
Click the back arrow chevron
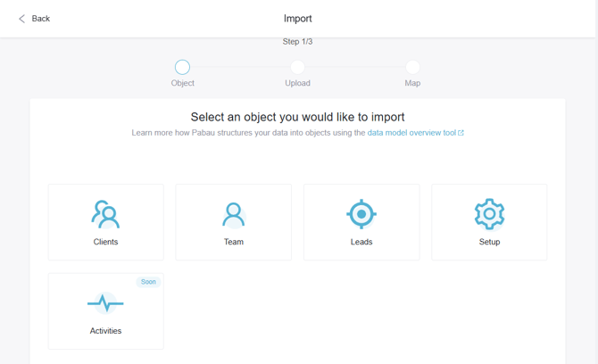(x=21, y=19)
